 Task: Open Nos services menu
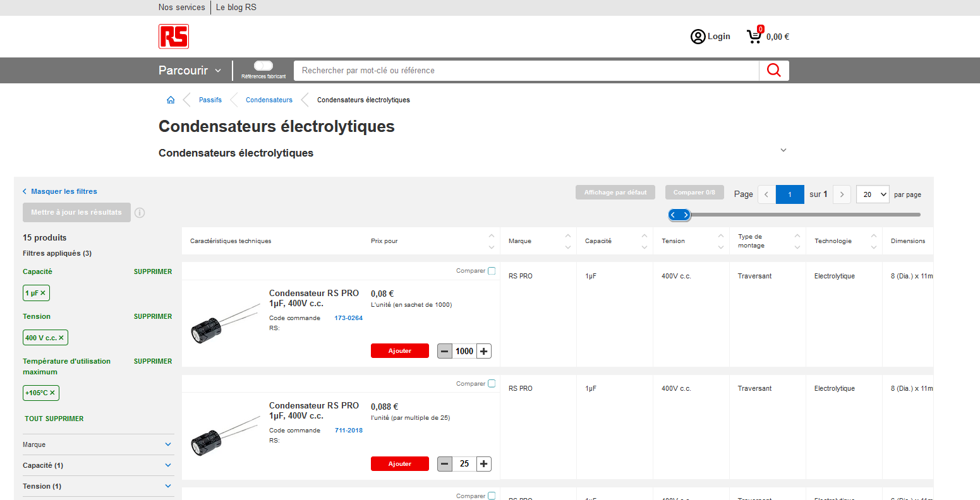pyautogui.click(x=182, y=8)
